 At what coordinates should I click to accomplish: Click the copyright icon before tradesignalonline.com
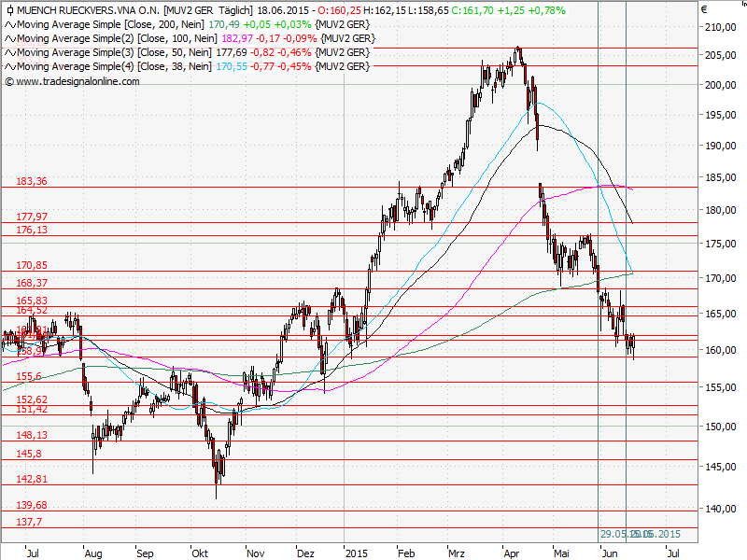pyautogui.click(x=9, y=80)
